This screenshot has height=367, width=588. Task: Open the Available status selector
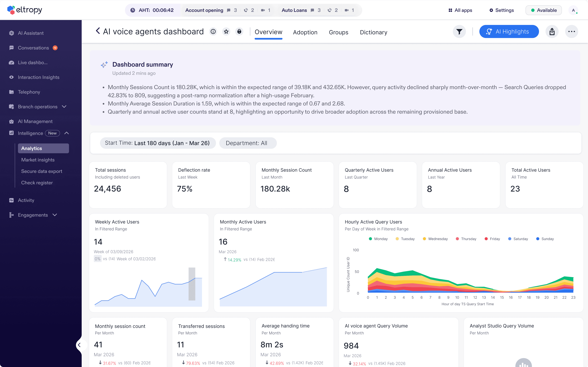pos(543,10)
